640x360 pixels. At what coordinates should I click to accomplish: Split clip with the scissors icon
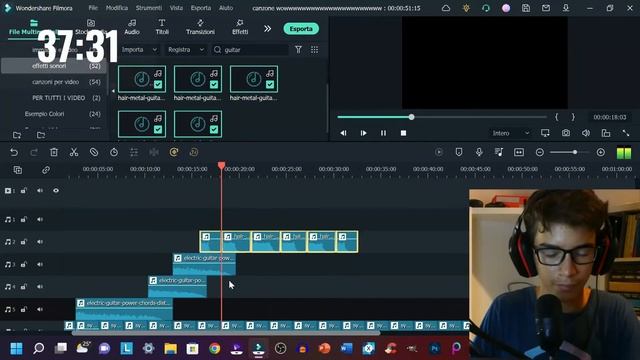tap(74, 152)
